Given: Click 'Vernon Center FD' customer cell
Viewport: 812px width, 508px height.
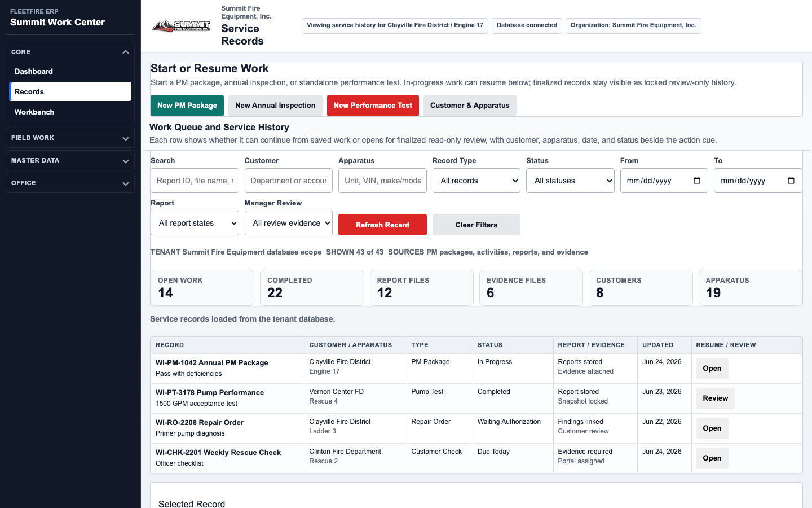Looking at the screenshot, I should pyautogui.click(x=336, y=392).
